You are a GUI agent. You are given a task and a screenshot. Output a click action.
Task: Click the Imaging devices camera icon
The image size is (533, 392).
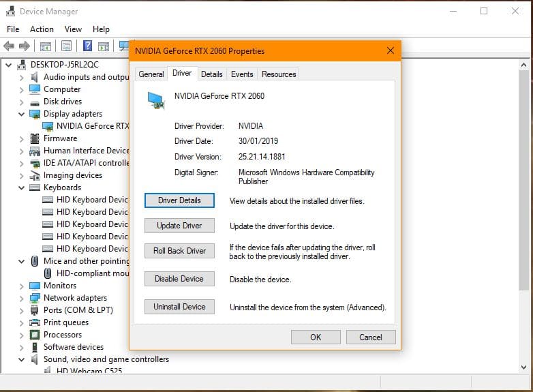tap(35, 175)
